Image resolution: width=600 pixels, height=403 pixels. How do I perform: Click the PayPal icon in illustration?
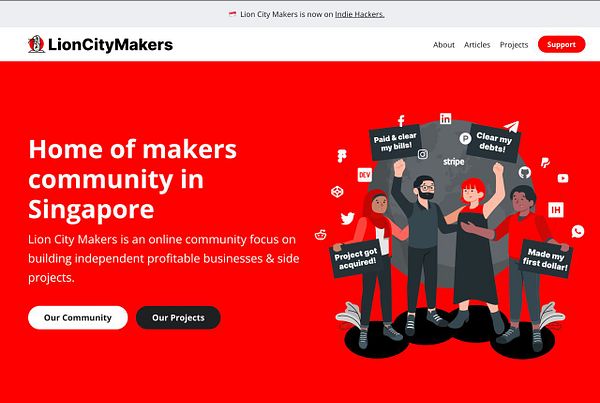pyautogui.click(x=545, y=163)
